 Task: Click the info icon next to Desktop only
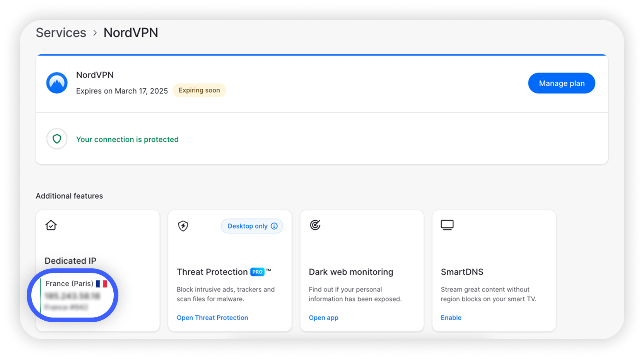[274, 226]
